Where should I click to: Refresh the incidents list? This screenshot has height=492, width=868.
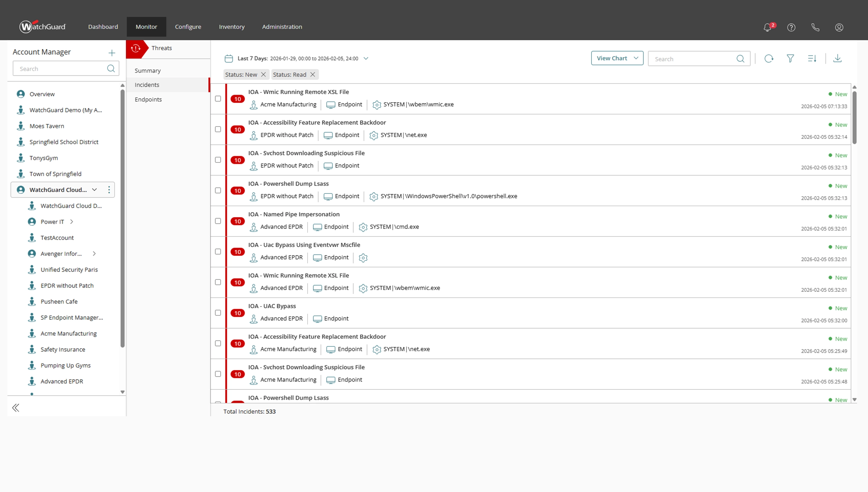click(769, 59)
